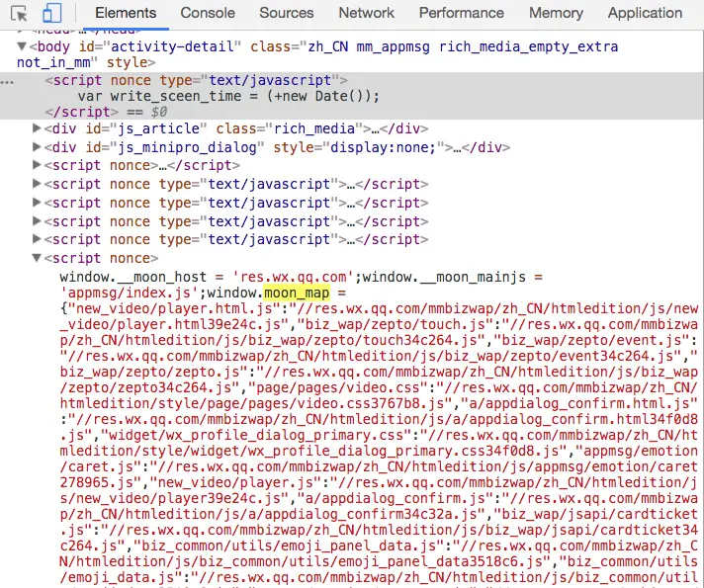Expand the collapsed script nonce node without type
Screen dimensions: 704x588
click(x=37, y=165)
